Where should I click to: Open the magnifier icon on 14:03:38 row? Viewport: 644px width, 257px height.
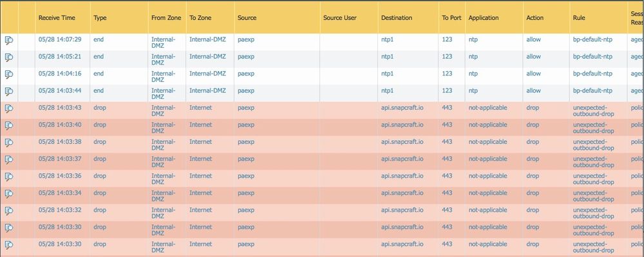pos(9,142)
